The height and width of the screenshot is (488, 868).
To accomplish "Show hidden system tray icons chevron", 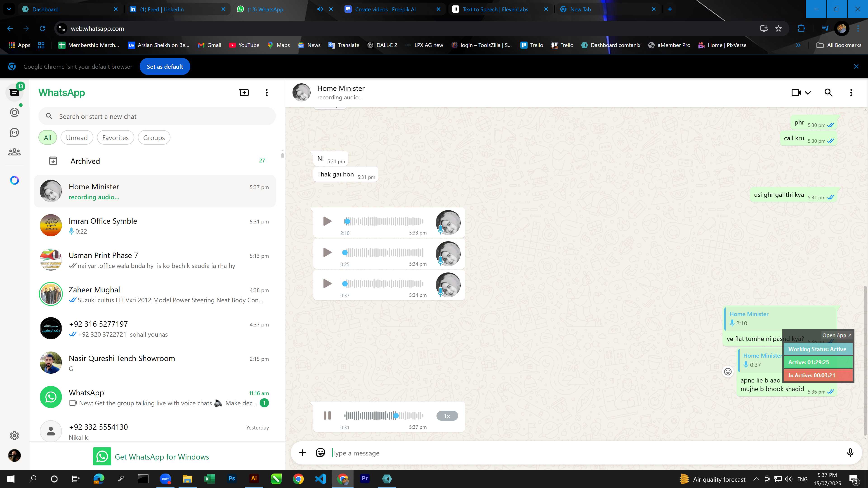I will [756, 479].
